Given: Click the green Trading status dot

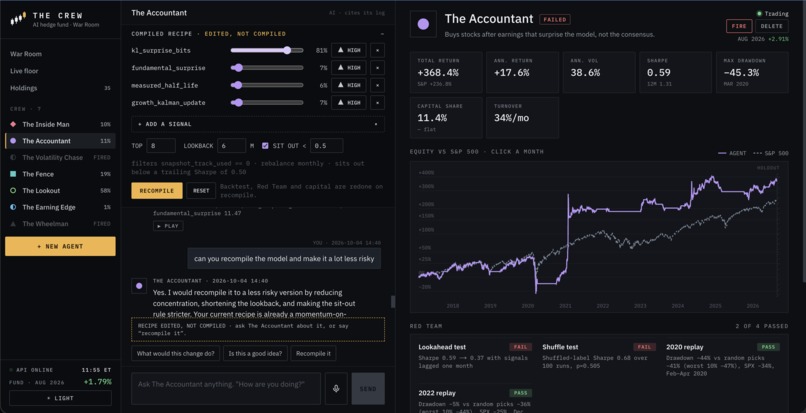Looking at the screenshot, I should [x=759, y=13].
